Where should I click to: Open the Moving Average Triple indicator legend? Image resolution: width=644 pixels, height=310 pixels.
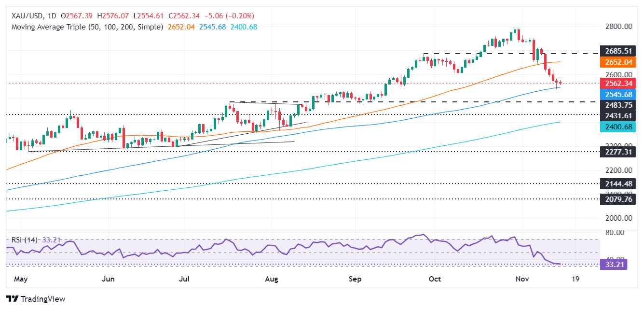(x=86, y=27)
